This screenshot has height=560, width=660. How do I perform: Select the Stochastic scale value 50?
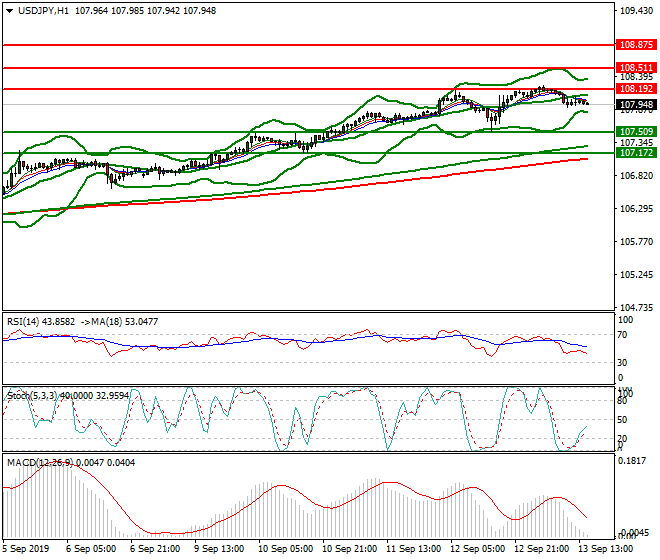(622, 420)
